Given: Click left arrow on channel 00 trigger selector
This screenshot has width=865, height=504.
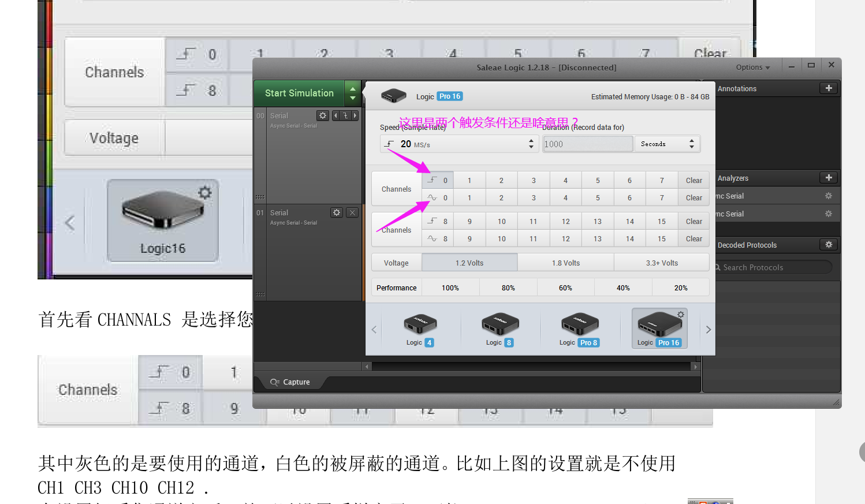Looking at the screenshot, I should click(335, 115).
